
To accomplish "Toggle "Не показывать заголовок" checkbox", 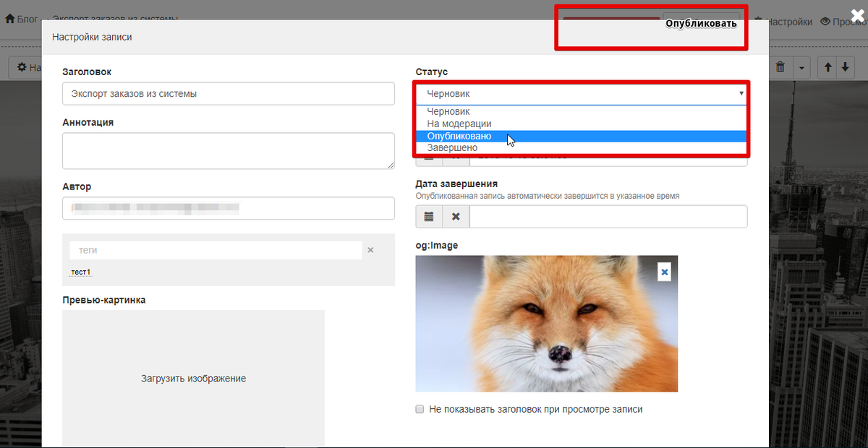I will 420,409.
